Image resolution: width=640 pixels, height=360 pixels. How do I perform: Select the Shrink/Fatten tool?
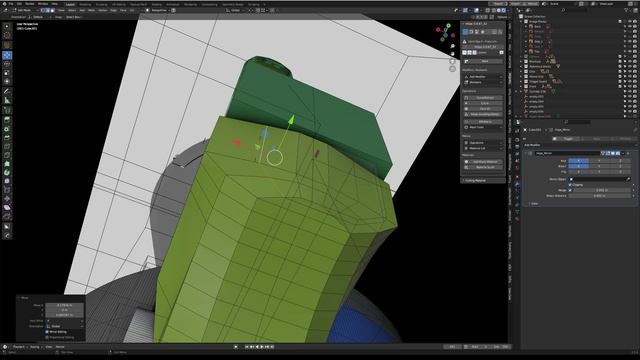pyautogui.click(x=7, y=199)
